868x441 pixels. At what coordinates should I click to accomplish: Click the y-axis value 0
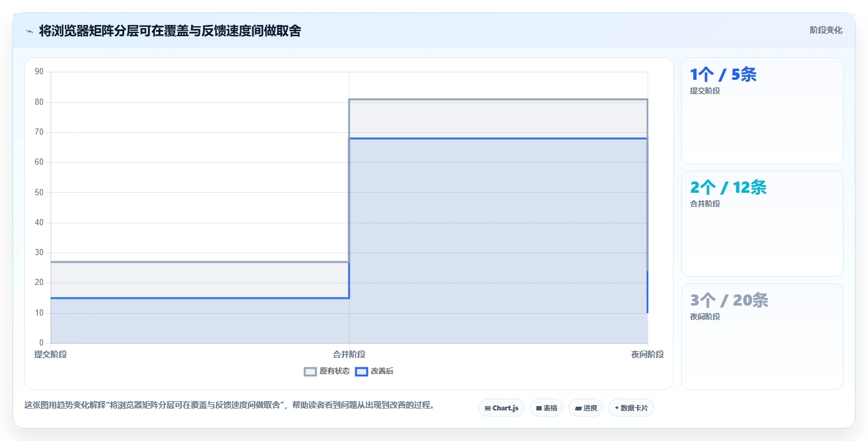(x=42, y=343)
